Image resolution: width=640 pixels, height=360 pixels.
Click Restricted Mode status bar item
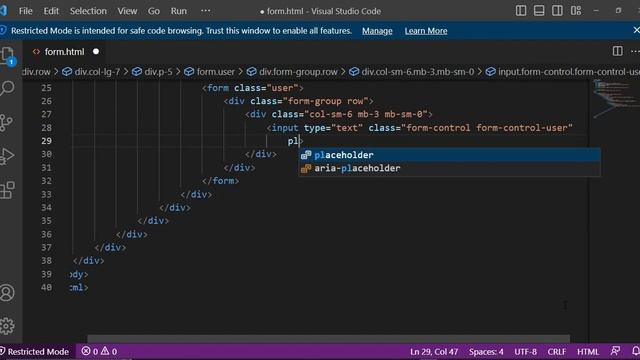35,351
